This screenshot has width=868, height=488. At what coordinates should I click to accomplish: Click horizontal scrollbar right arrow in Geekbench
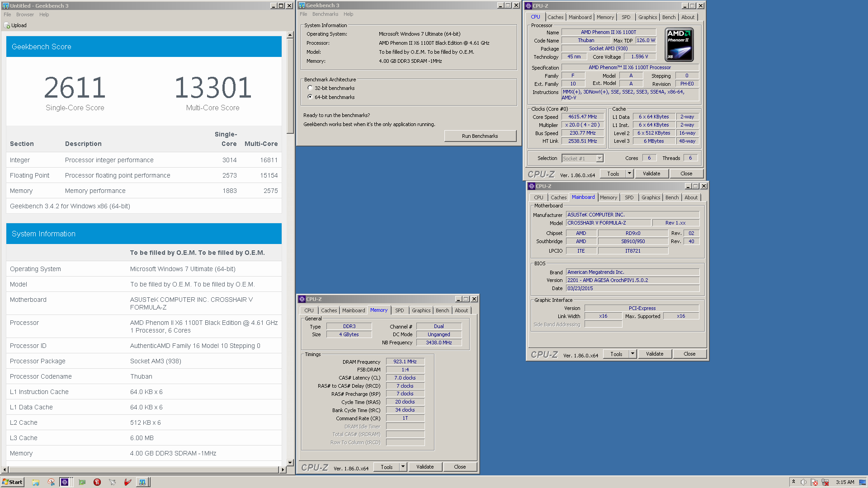pos(283,470)
